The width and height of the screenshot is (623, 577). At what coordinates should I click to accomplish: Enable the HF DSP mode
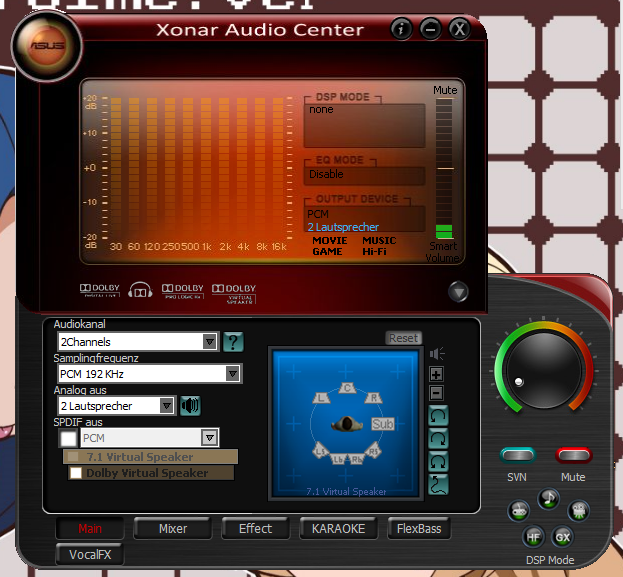coord(534,536)
